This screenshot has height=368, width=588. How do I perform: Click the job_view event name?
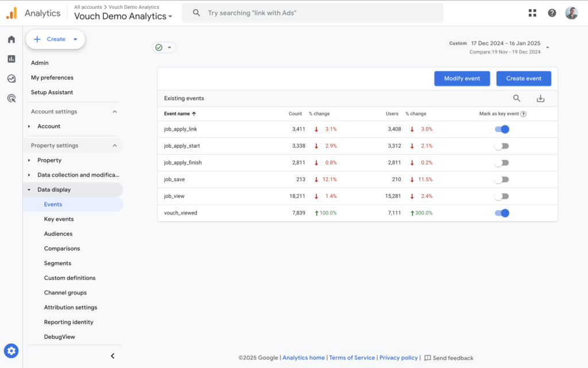174,196
